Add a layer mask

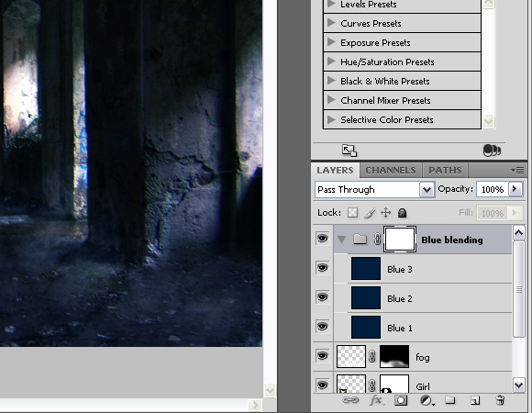tap(401, 400)
